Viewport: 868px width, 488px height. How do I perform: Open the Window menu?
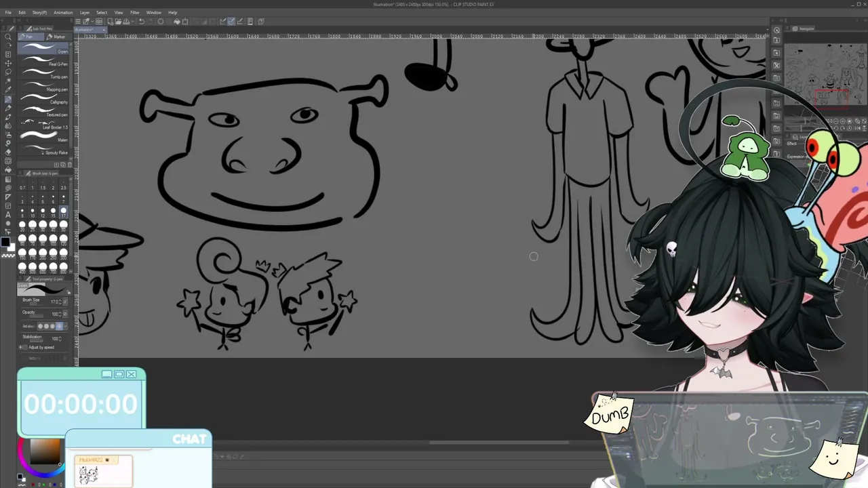[154, 12]
